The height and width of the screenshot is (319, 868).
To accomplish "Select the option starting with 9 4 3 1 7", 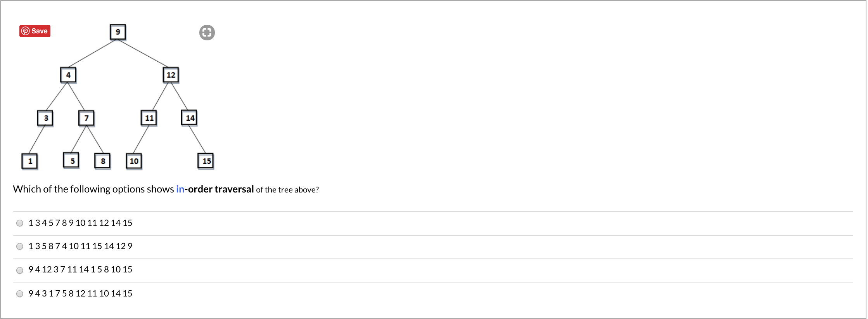I will click(x=20, y=294).
